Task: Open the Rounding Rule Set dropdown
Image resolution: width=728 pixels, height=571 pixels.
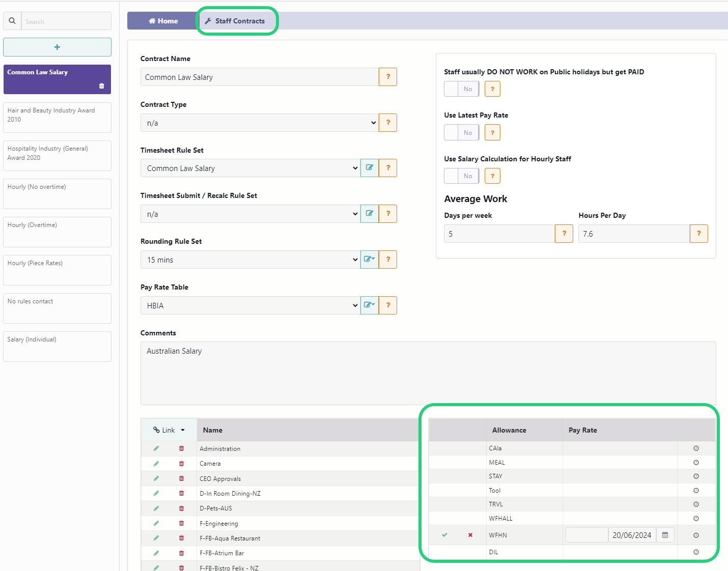Action: coord(250,260)
